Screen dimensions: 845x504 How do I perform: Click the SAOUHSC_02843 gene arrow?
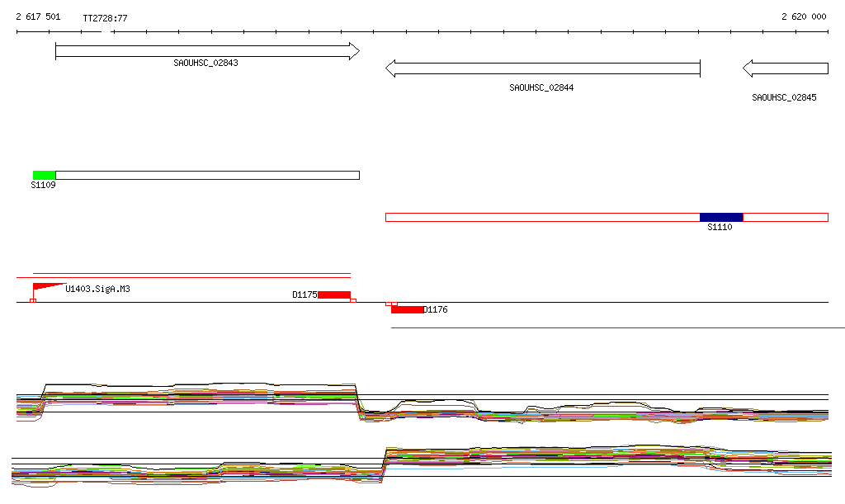[207, 51]
